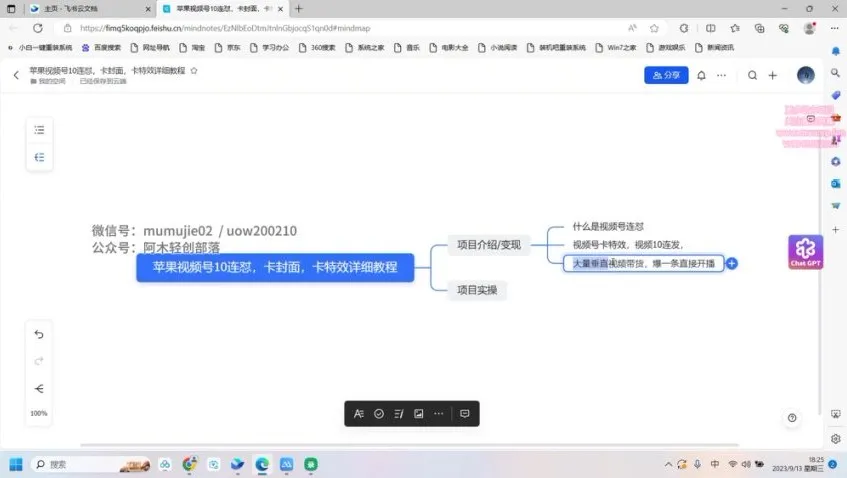The width and height of the screenshot is (847, 478).
Task: Switch to outline list view icon
Action: coord(39,130)
